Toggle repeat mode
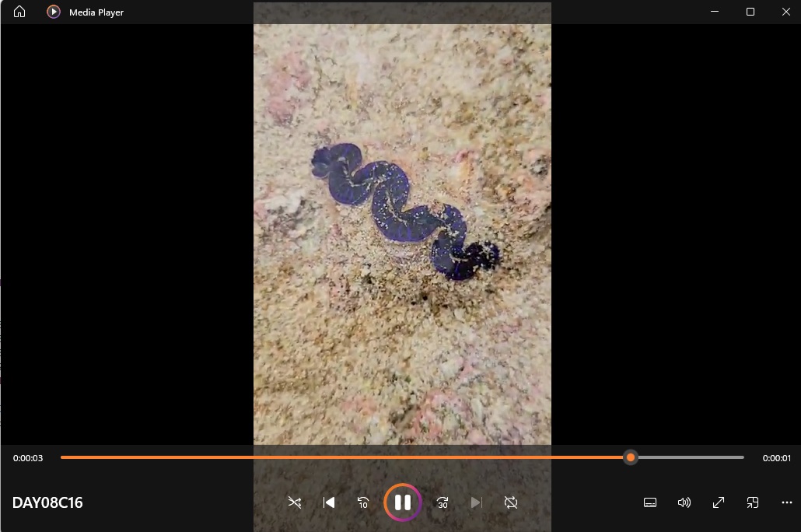This screenshot has height=532, width=801. (x=511, y=502)
